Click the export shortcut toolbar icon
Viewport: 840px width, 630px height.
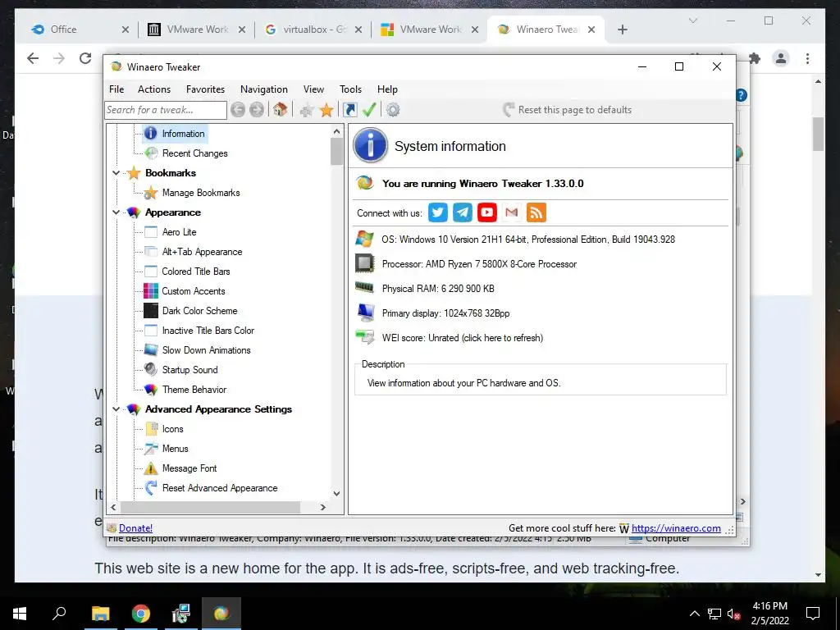coord(349,110)
